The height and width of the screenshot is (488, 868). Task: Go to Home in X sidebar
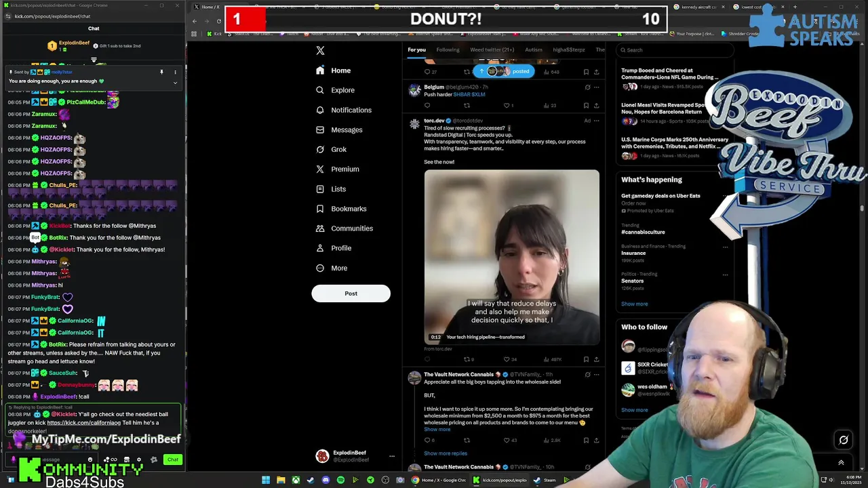(x=333, y=70)
